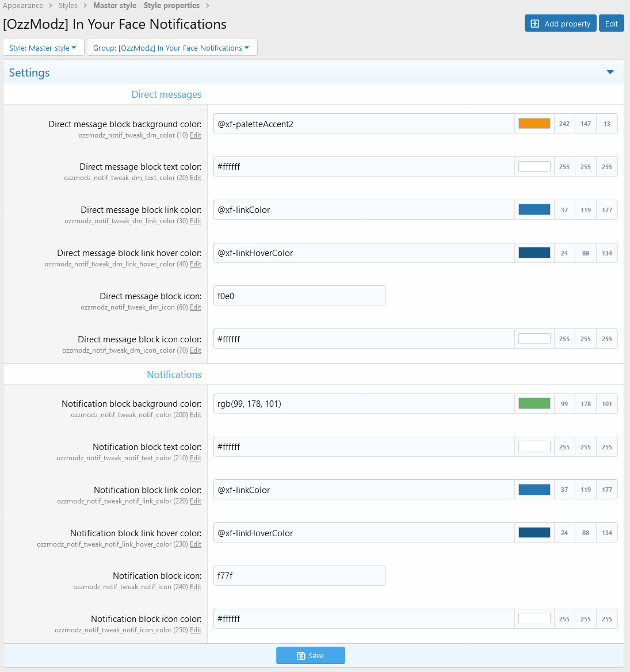
Task: Go to Appearance in the breadcrumb
Action: click(x=23, y=6)
